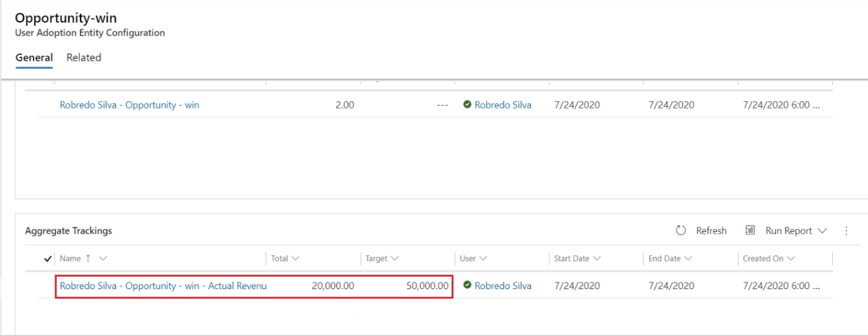This screenshot has width=868, height=335.
Task: Select the 50,000.00 target cell
Action: point(427,285)
